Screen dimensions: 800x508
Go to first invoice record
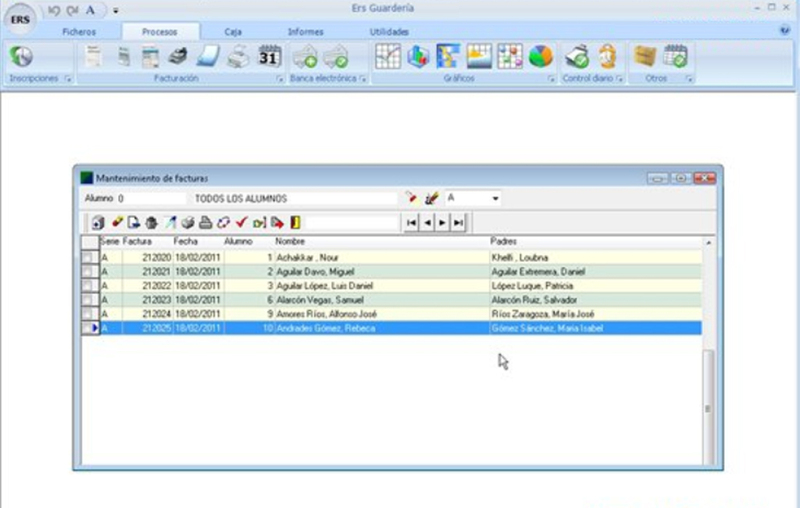pyautogui.click(x=411, y=222)
